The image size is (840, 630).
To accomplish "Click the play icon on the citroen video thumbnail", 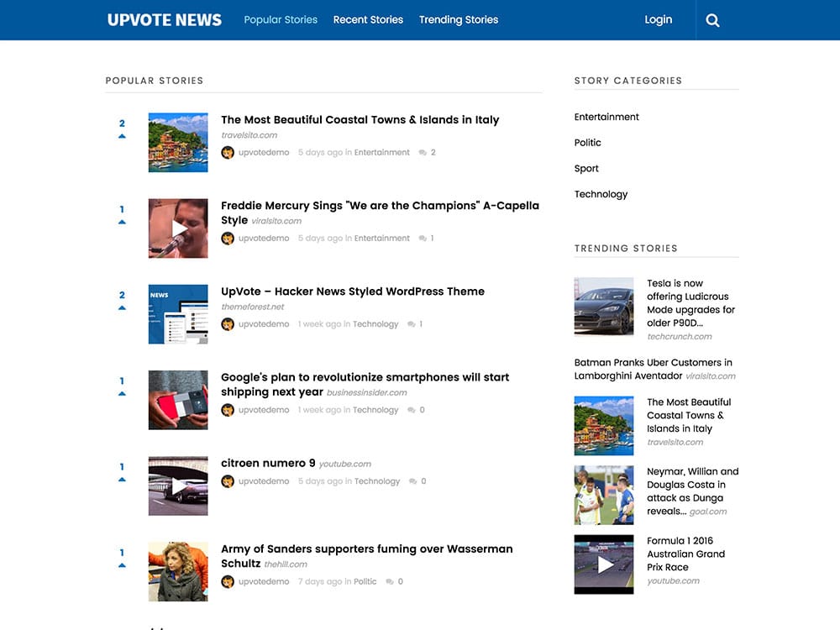I will (x=178, y=487).
